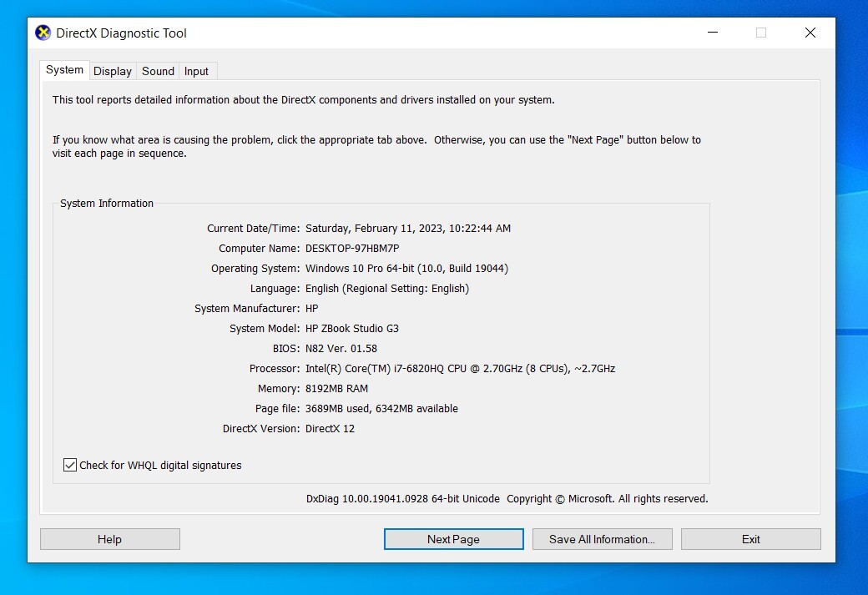This screenshot has height=595, width=868.
Task: Advance with the Next Page button
Action: 453,539
